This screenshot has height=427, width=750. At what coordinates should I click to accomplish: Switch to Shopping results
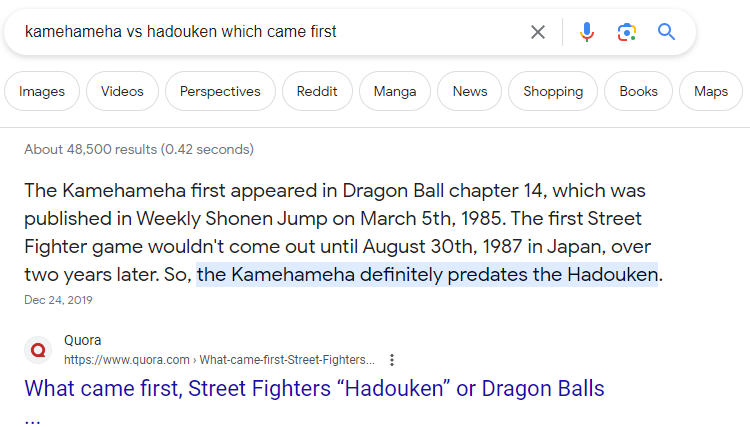(x=553, y=91)
